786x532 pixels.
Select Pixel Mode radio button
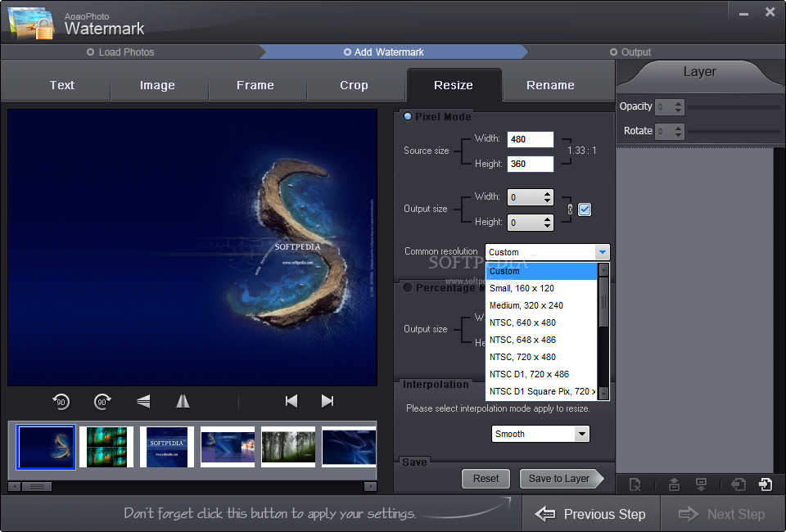408,116
